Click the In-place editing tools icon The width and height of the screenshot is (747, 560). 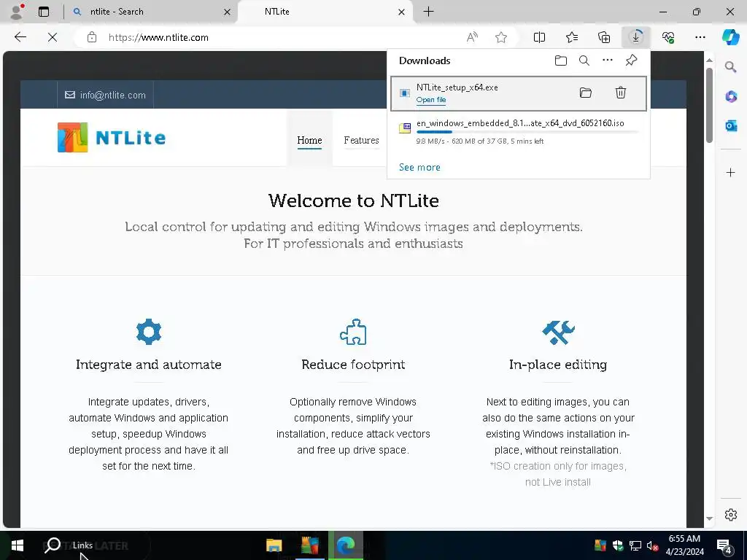pyautogui.click(x=558, y=332)
